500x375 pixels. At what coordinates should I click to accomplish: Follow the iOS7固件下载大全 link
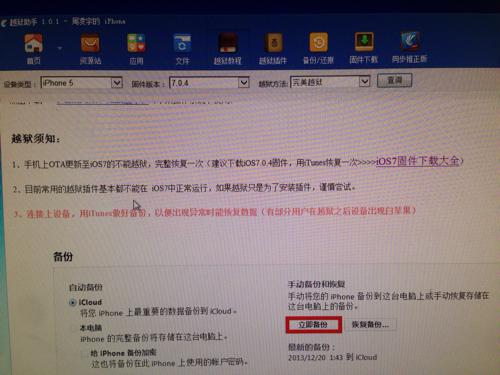(418, 161)
